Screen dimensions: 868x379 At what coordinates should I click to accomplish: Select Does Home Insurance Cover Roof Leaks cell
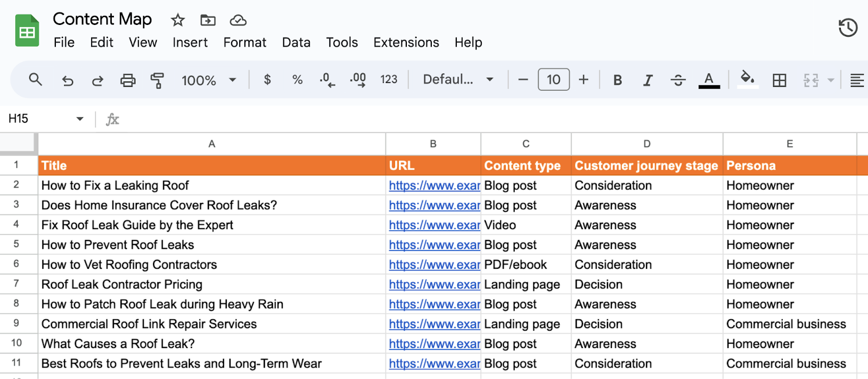[x=212, y=205]
